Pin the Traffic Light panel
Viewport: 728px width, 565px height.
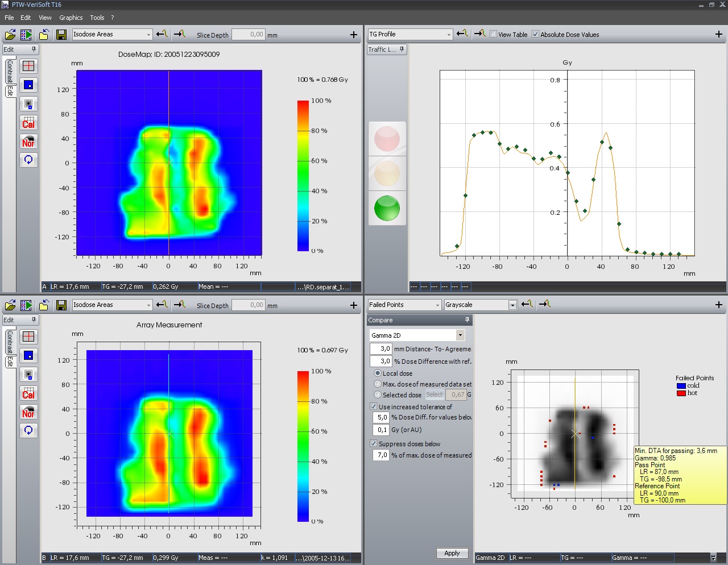pyautogui.click(x=402, y=49)
